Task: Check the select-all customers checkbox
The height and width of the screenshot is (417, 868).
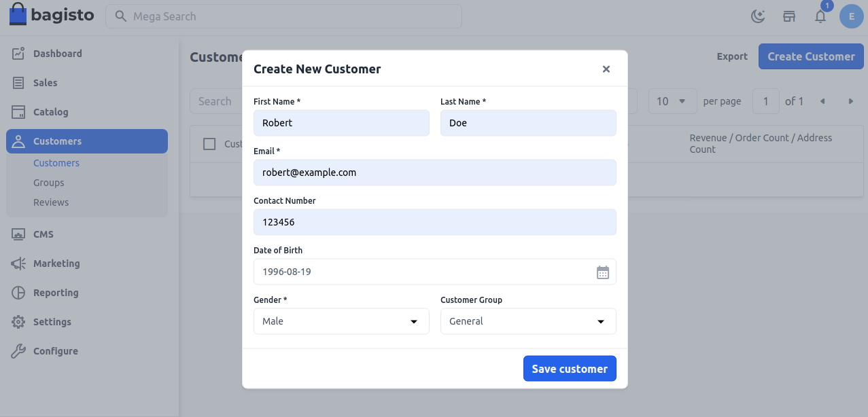Action: [209, 143]
